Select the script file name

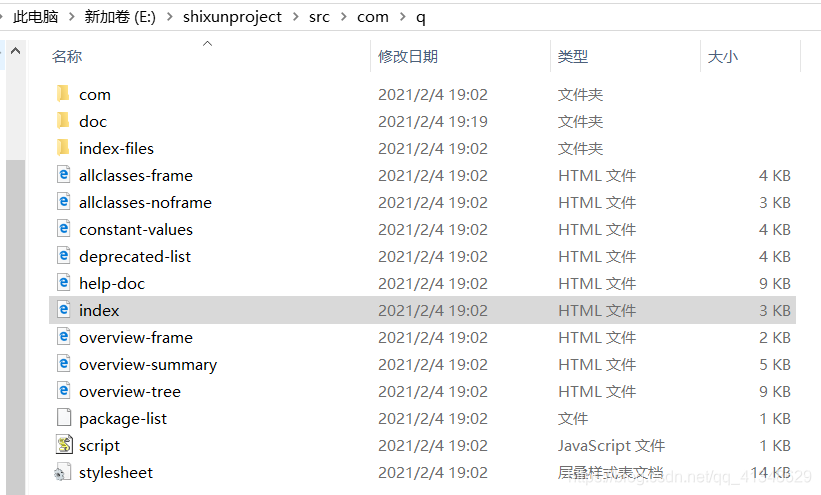(99, 446)
